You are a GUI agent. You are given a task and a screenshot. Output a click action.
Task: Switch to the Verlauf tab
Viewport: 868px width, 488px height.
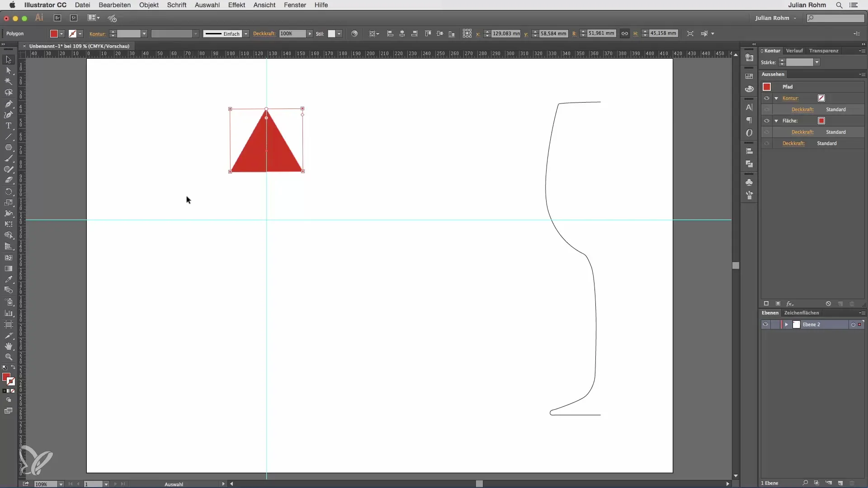pos(794,51)
